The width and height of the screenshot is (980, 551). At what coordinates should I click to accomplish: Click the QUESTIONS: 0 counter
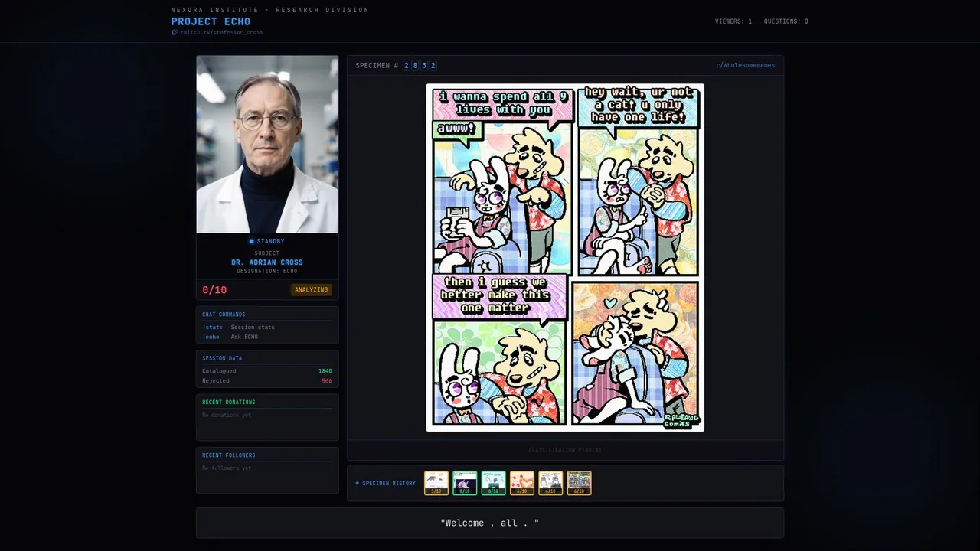click(786, 21)
